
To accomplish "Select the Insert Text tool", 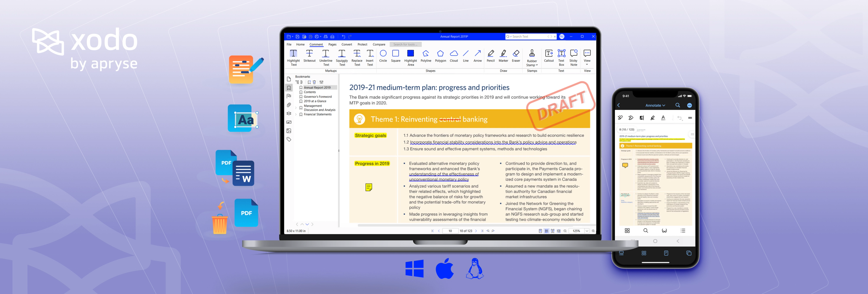I will pyautogui.click(x=370, y=58).
